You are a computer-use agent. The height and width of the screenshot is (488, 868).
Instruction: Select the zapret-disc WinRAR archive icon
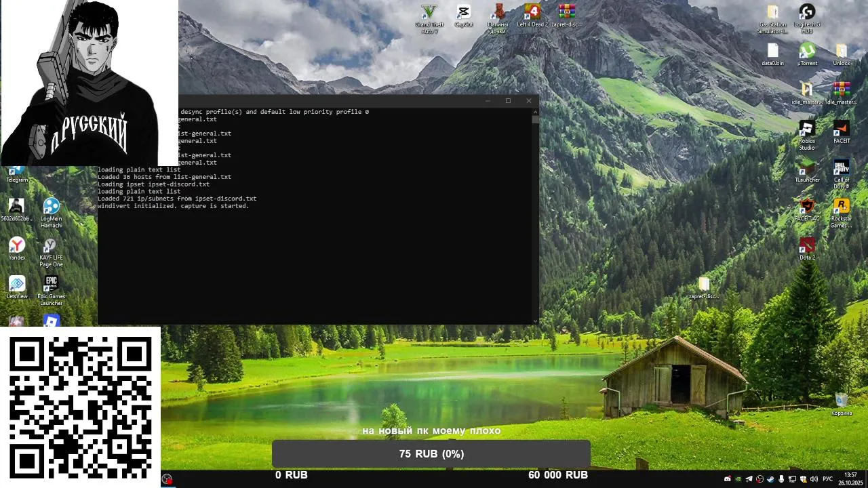(x=566, y=16)
